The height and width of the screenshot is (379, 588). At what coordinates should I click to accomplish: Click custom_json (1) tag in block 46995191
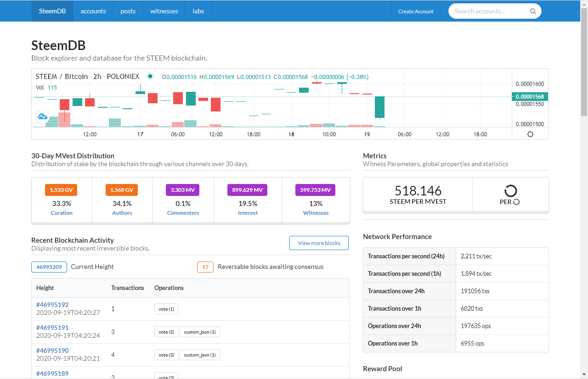coord(200,332)
